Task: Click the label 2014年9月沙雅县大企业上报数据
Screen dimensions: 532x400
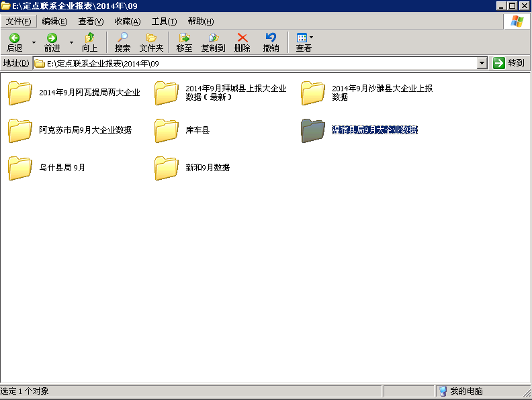Action: point(382,93)
